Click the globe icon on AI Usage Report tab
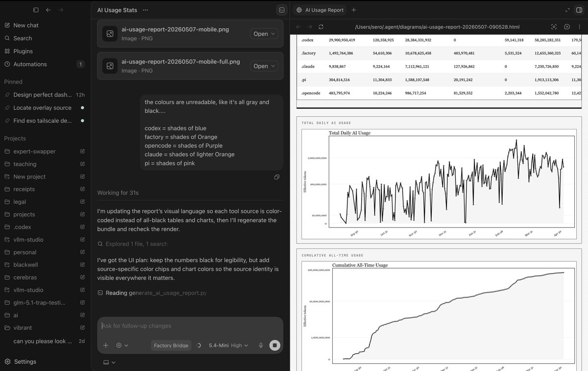 tap(299, 10)
